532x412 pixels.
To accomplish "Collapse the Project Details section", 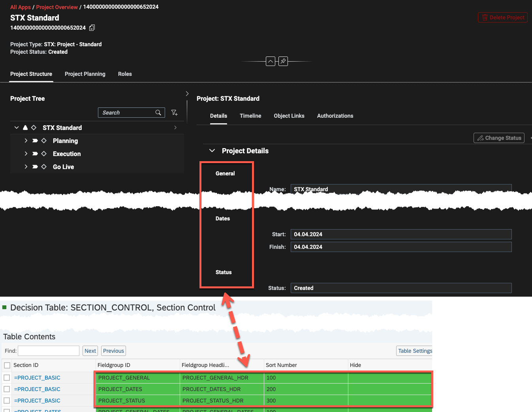I will pos(212,151).
